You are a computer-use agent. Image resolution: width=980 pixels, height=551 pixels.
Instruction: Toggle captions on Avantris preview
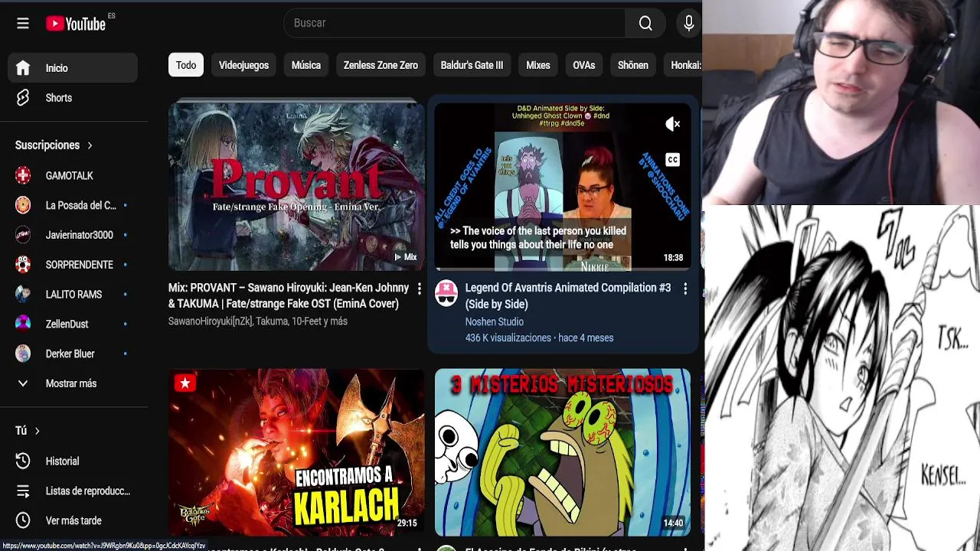[672, 160]
